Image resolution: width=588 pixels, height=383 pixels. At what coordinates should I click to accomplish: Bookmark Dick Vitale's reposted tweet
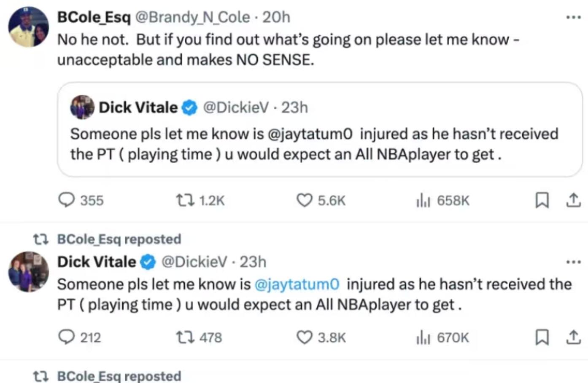542,337
